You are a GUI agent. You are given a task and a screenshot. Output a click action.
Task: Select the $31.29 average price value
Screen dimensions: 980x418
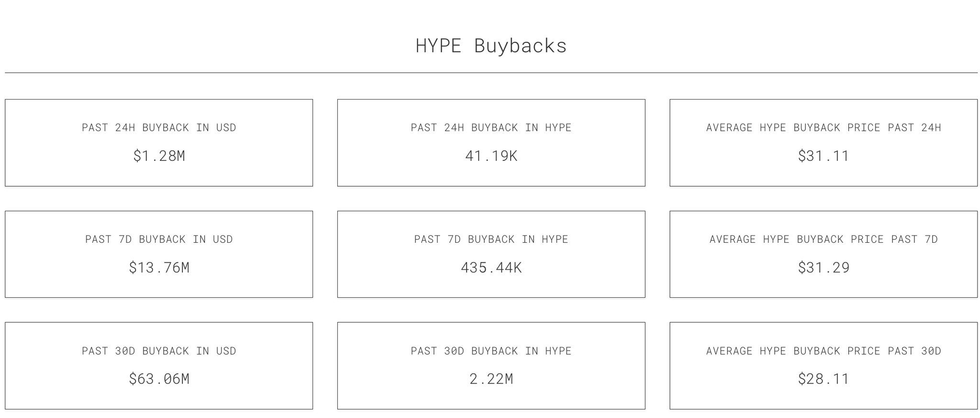[823, 268]
